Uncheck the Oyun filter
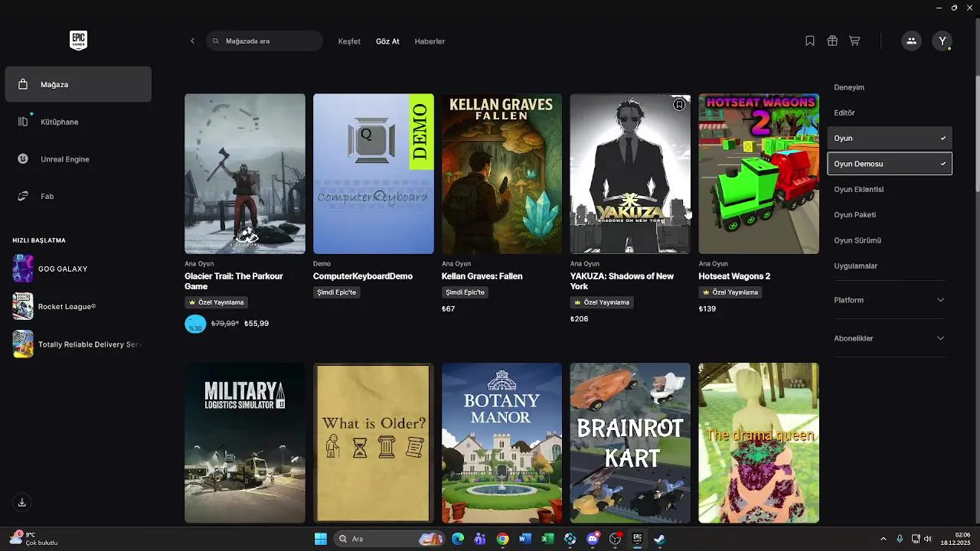This screenshot has height=551, width=980. tap(890, 139)
